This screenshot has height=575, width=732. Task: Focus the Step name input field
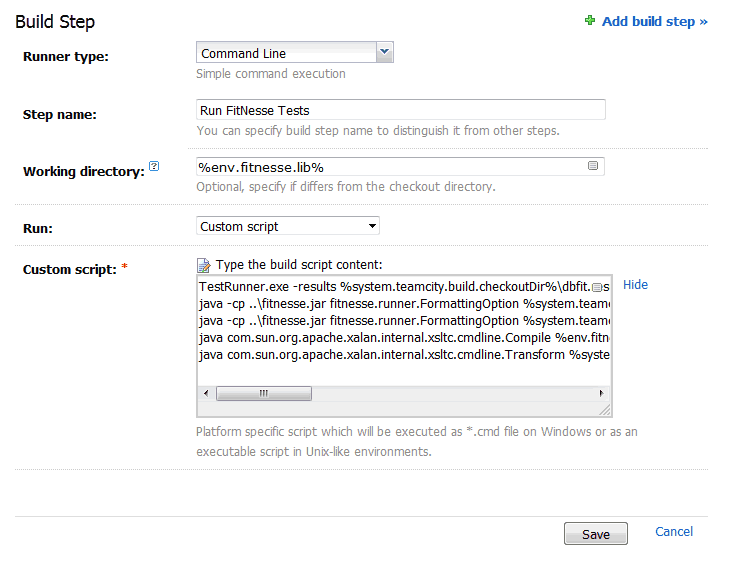tap(400, 110)
